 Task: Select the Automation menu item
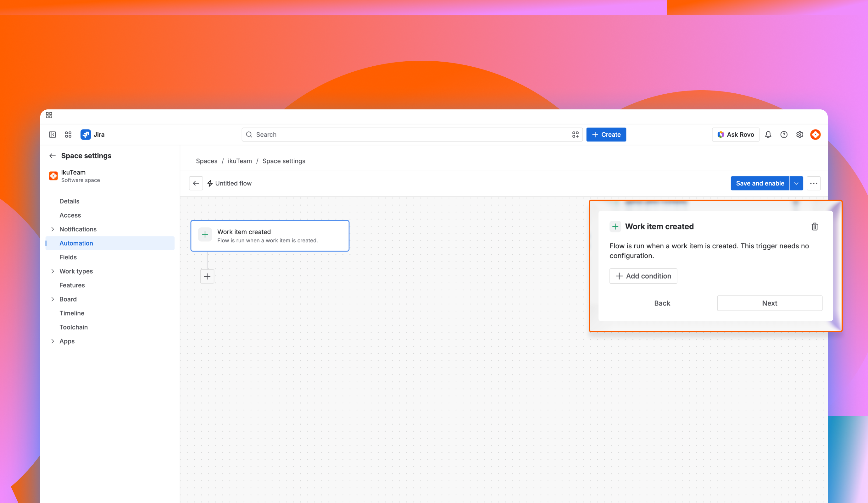pyautogui.click(x=110, y=243)
